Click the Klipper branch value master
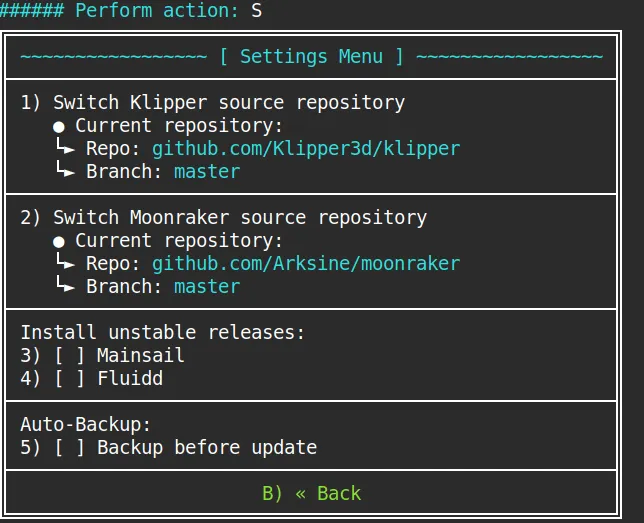 coord(207,172)
